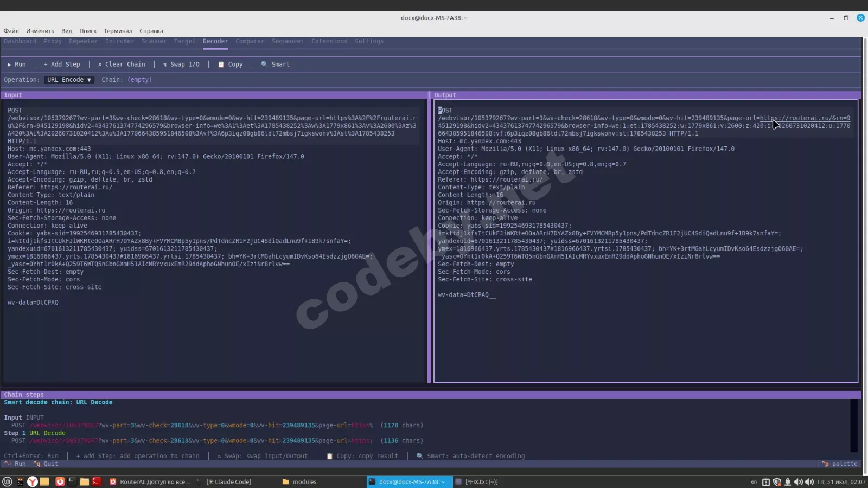This screenshot has height=488, width=868.
Task: Click inside the Input text pane
Action: (x=214, y=241)
